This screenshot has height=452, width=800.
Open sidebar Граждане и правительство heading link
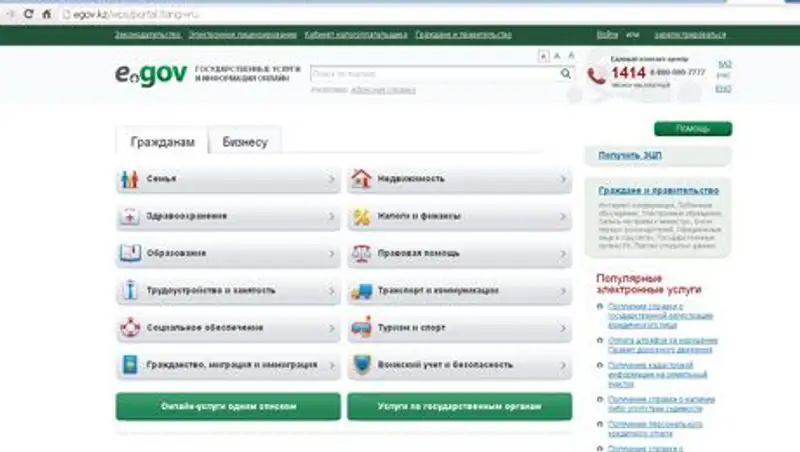tap(658, 190)
